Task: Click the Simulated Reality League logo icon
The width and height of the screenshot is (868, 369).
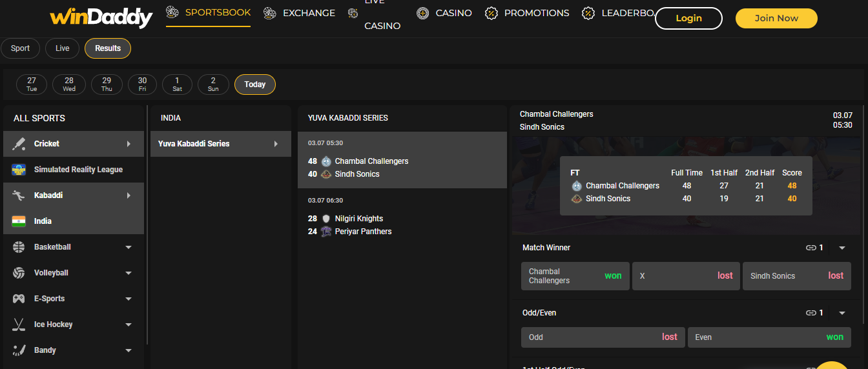Action: click(19, 170)
